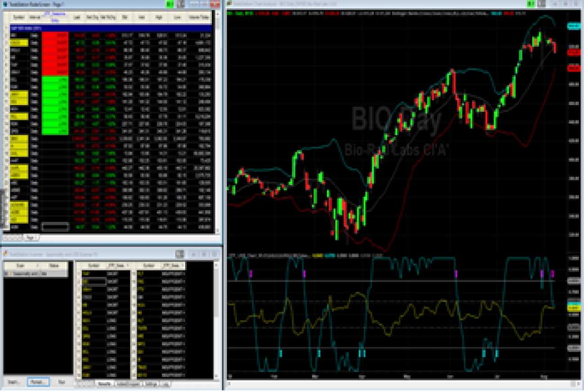This screenshot has width=584, height=392.
Task: Click the Scan... button in the Scanner window
Action: click(x=13, y=382)
